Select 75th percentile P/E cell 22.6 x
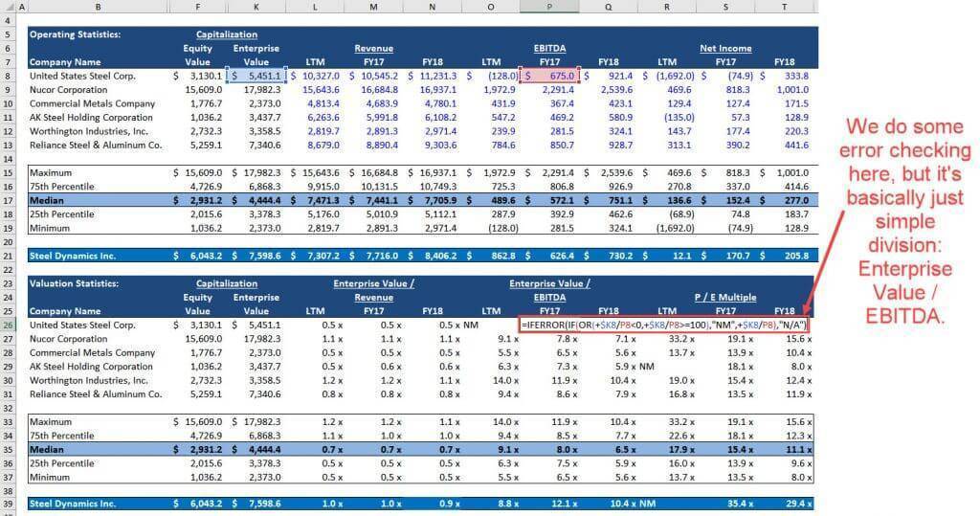Viewport: 980px width, 516px height. click(667, 436)
